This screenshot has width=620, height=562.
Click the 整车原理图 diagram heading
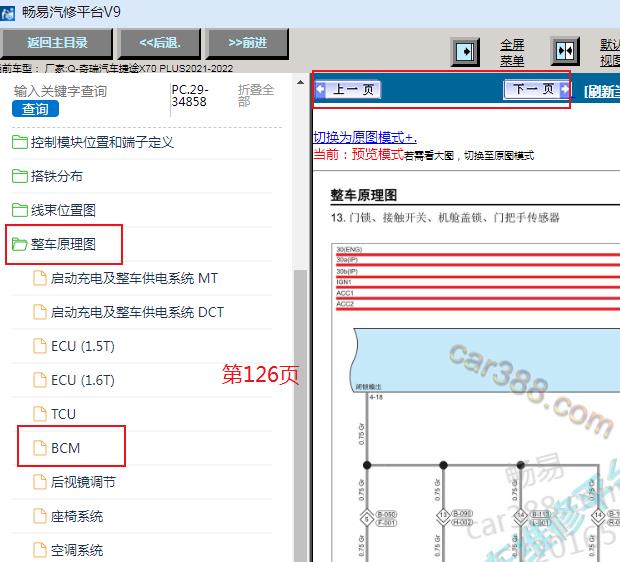363,195
